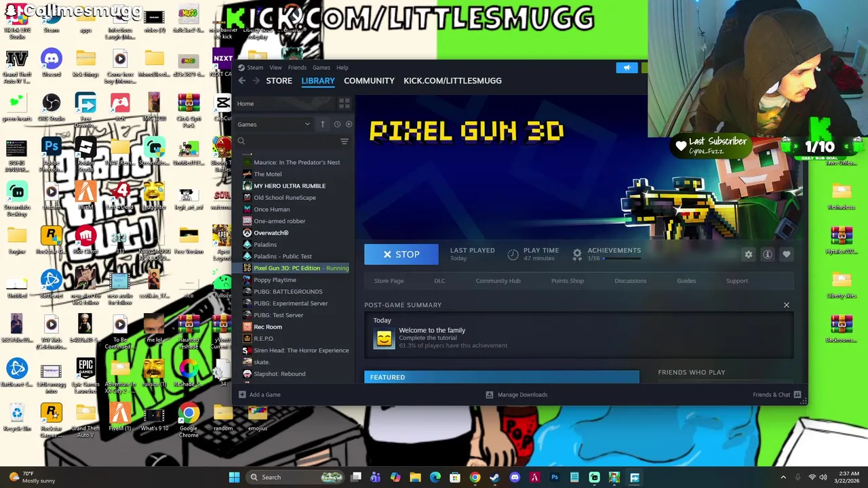868x488 pixels.
Task: Open OBS Studio desktop shortcut
Action: click(x=52, y=108)
